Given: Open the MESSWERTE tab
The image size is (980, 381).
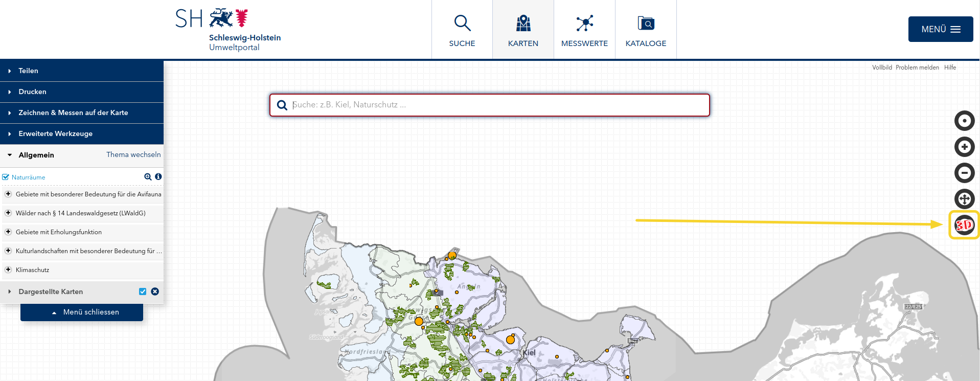Looking at the screenshot, I should (x=584, y=30).
